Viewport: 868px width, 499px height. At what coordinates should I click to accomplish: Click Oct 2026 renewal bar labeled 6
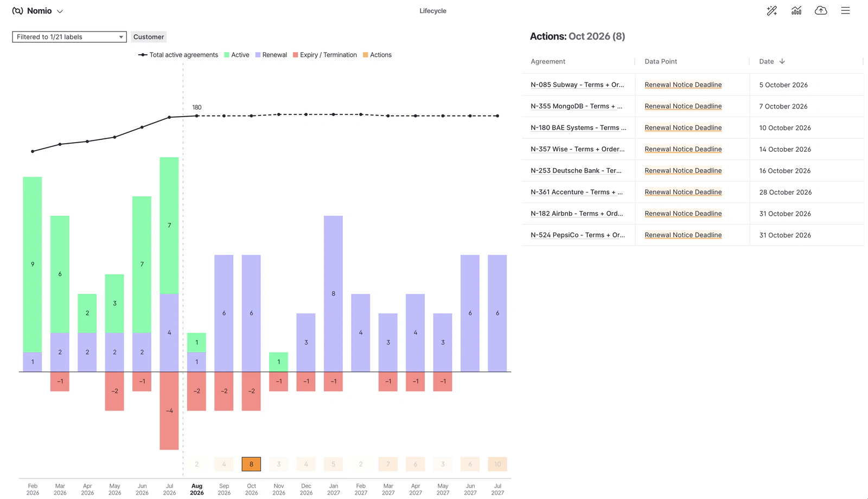click(x=251, y=313)
